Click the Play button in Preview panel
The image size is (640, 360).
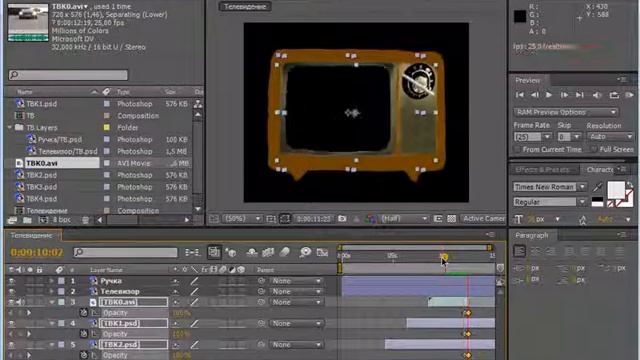click(x=549, y=95)
